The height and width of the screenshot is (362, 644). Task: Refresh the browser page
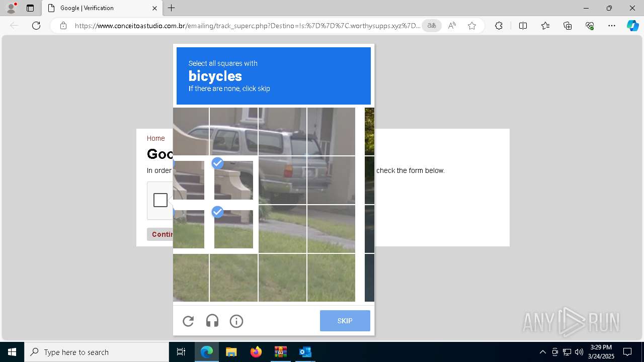[x=36, y=26]
